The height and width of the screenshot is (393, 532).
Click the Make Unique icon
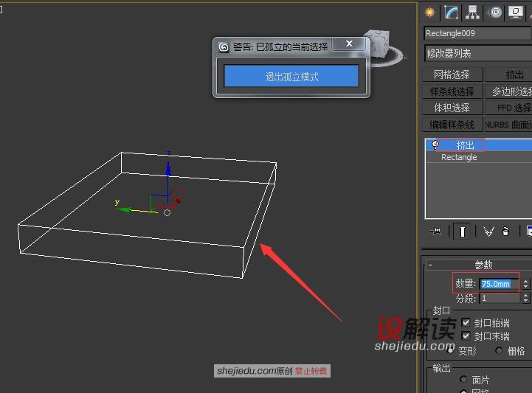[488, 232]
